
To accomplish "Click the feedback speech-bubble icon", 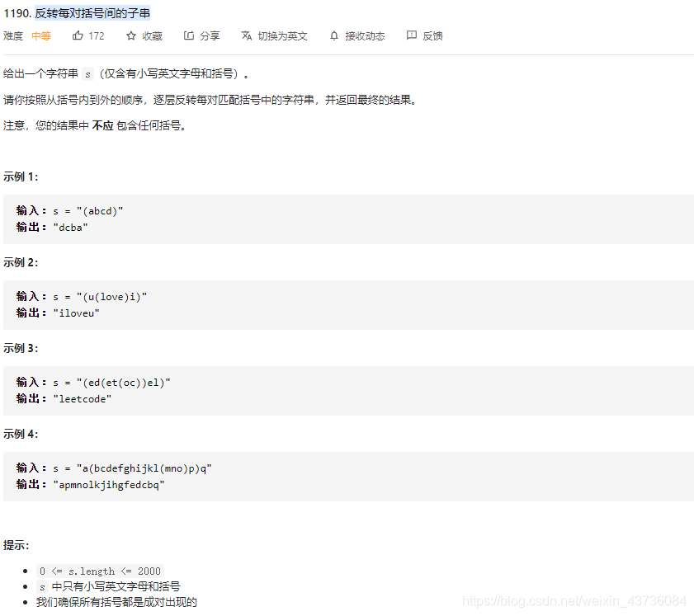I will (x=412, y=35).
